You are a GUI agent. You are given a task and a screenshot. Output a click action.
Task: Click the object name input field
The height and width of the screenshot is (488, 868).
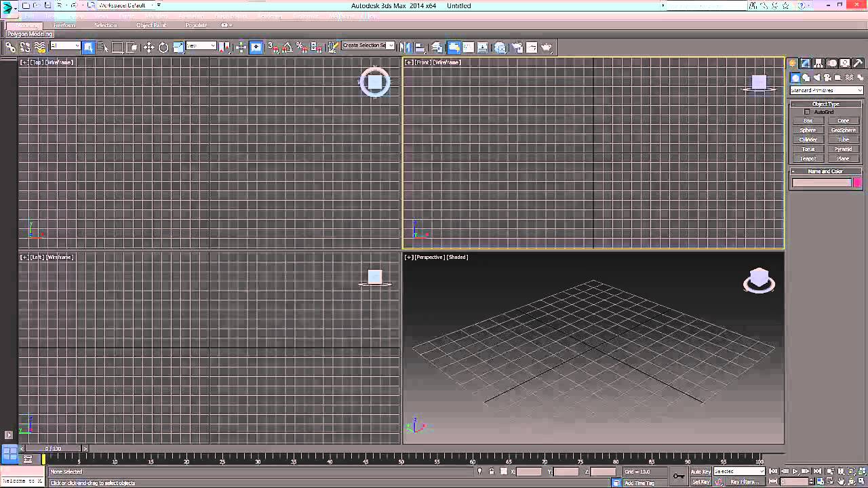point(821,183)
